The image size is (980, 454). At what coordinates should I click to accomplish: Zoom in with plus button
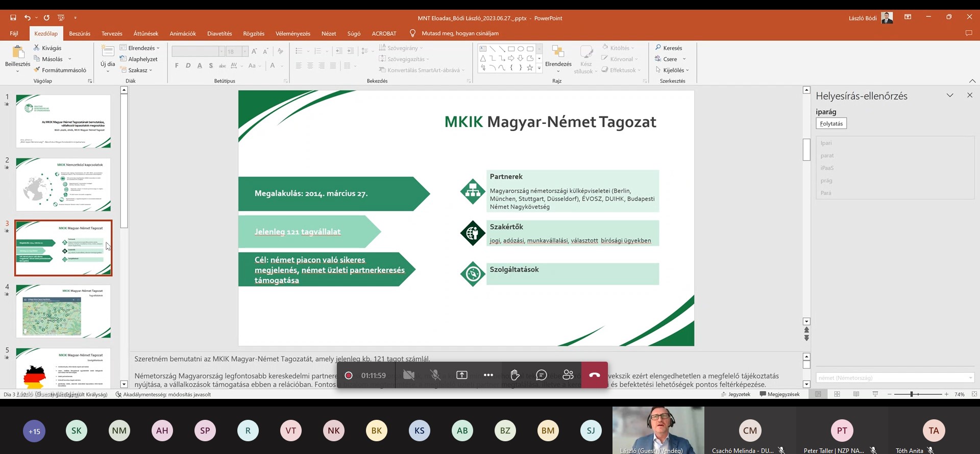pos(946,394)
